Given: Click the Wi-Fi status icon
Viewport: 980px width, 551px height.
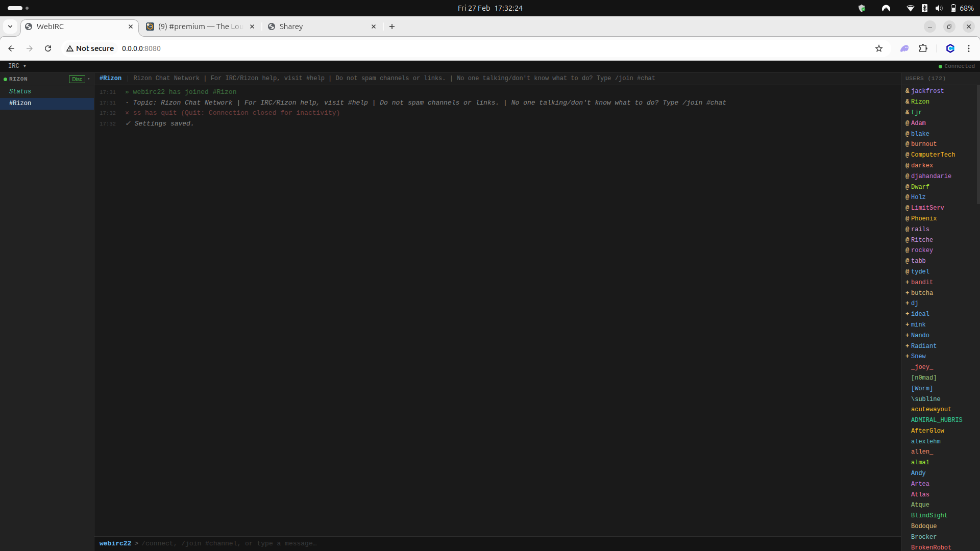Looking at the screenshot, I should click(910, 8).
